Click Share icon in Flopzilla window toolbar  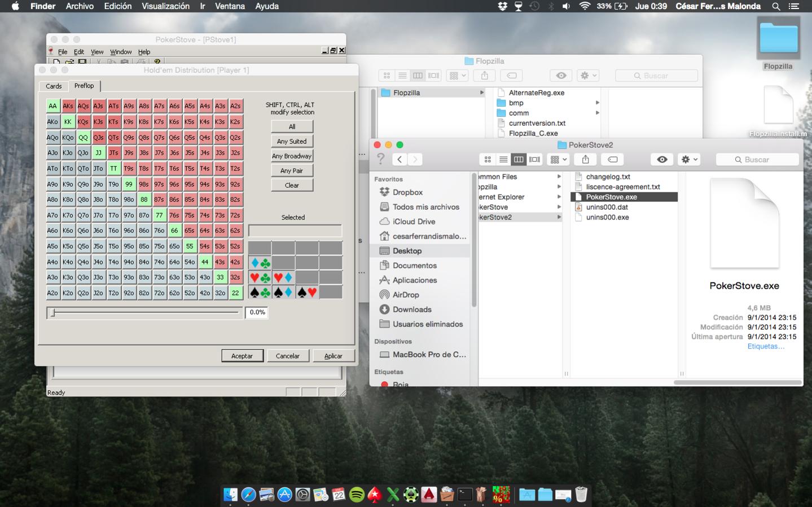click(x=485, y=76)
